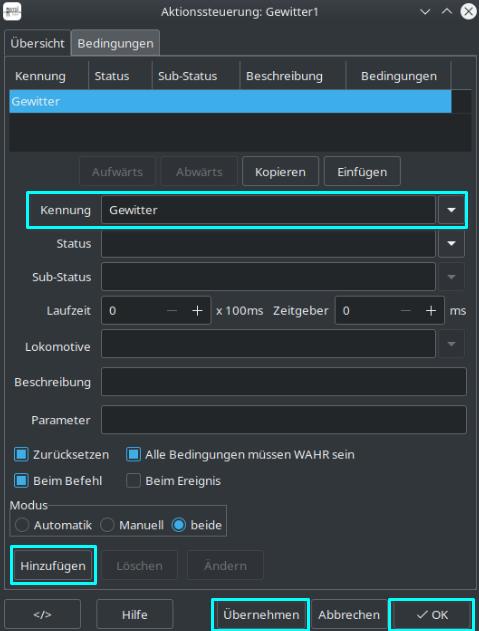Open the Sub-Status dropdown arrow
The height and width of the screenshot is (631, 479).
(451, 277)
